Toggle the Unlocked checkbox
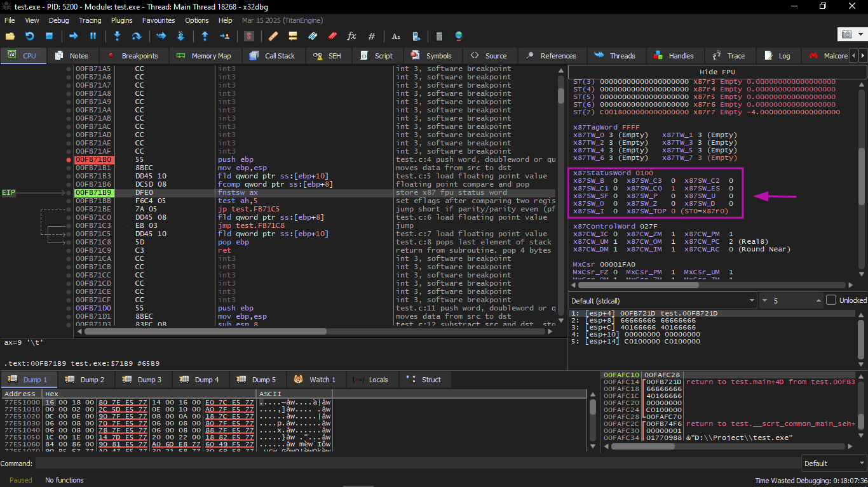Viewport: 868px width, 487px height. [831, 300]
